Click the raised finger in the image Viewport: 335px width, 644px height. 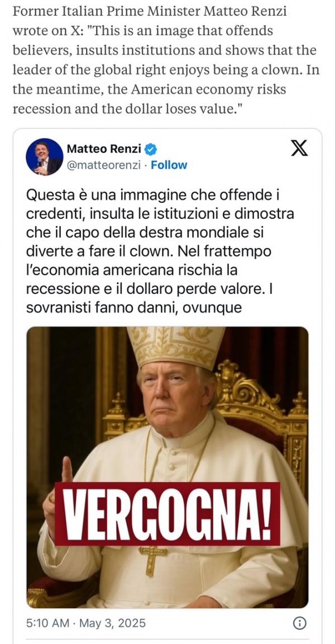tap(66, 469)
